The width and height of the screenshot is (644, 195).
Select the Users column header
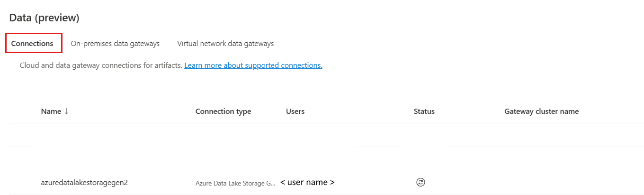point(295,111)
